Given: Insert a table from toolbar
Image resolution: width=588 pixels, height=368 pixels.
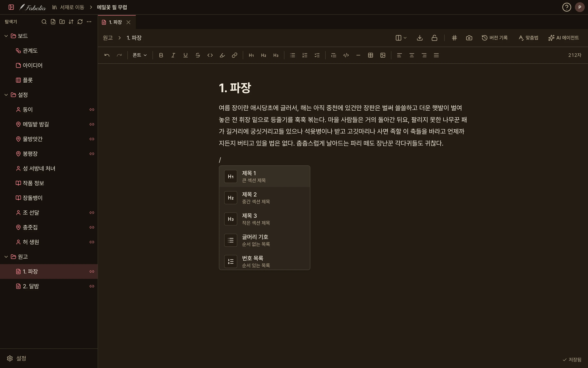Looking at the screenshot, I should [x=371, y=55].
